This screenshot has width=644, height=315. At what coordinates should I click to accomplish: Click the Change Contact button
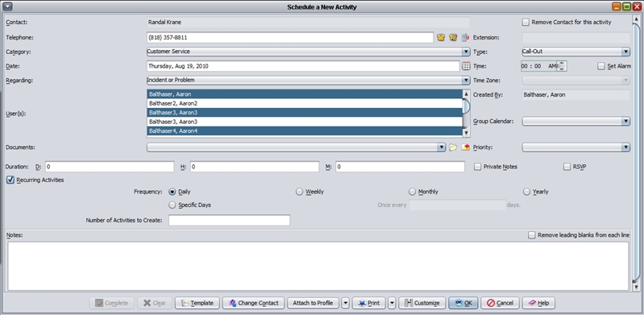pyautogui.click(x=253, y=303)
